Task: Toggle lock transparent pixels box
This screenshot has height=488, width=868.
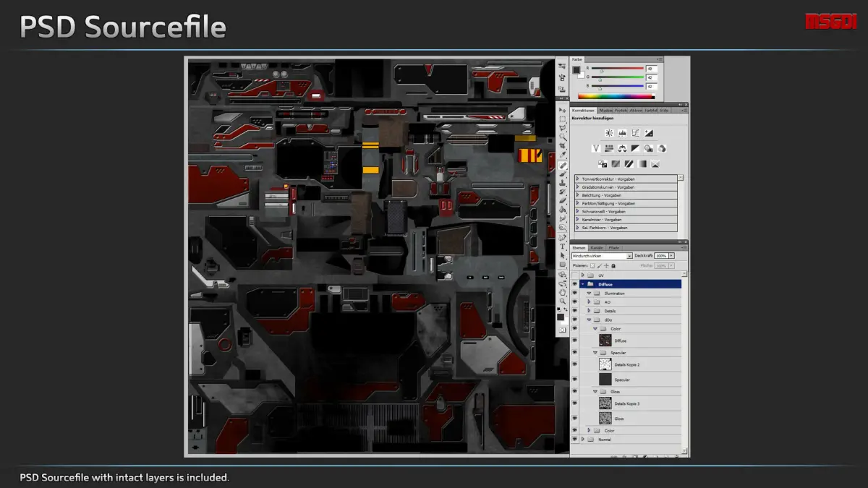Action: click(592, 265)
